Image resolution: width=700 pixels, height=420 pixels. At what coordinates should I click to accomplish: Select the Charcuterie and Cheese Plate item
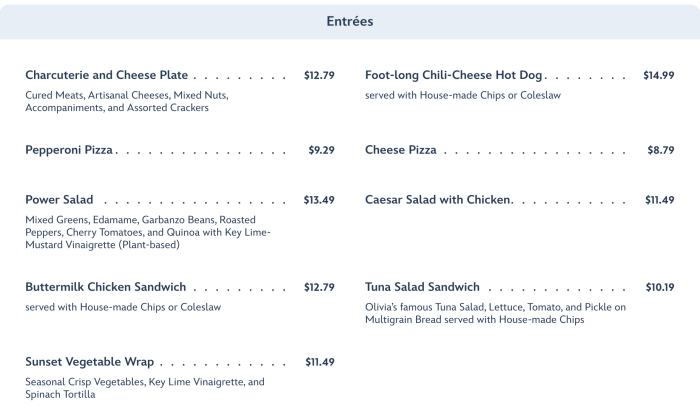107,75
